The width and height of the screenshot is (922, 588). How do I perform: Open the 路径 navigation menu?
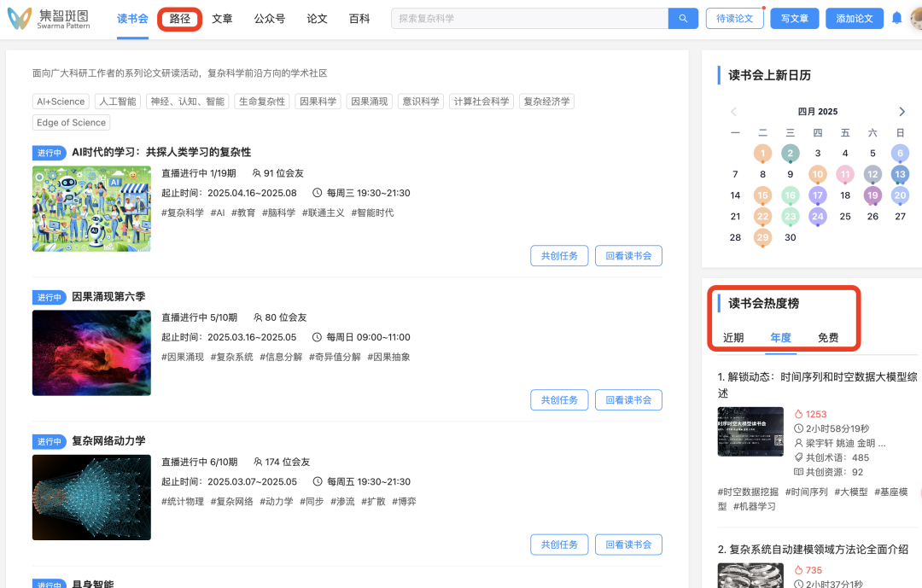point(180,19)
